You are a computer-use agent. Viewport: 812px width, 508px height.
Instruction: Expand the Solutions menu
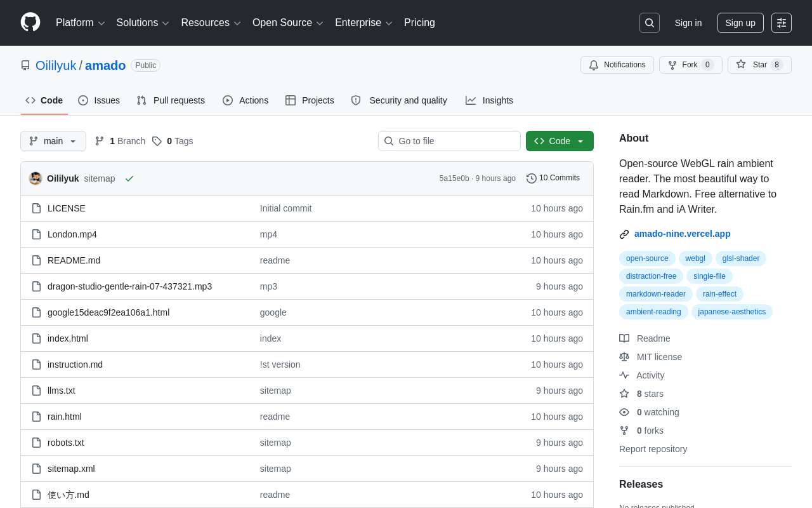point(143,23)
